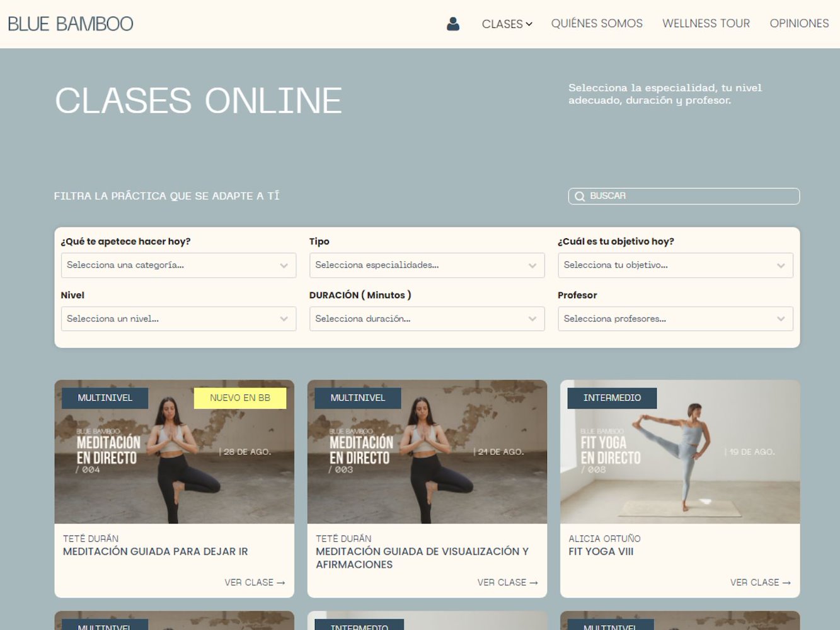840x630 pixels.
Task: Click the BLUE BAMBOO logo
Action: coord(71,24)
